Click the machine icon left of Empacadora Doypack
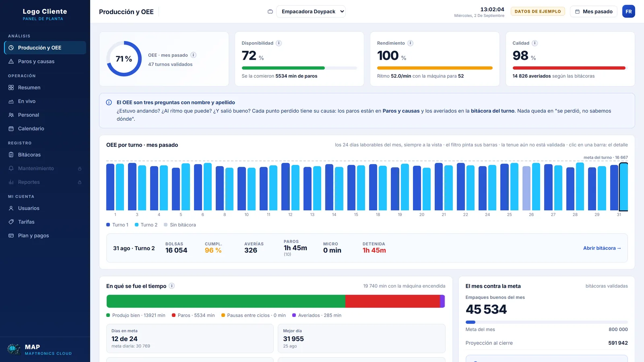Screen dimensions: 644x362 (270, 12)
